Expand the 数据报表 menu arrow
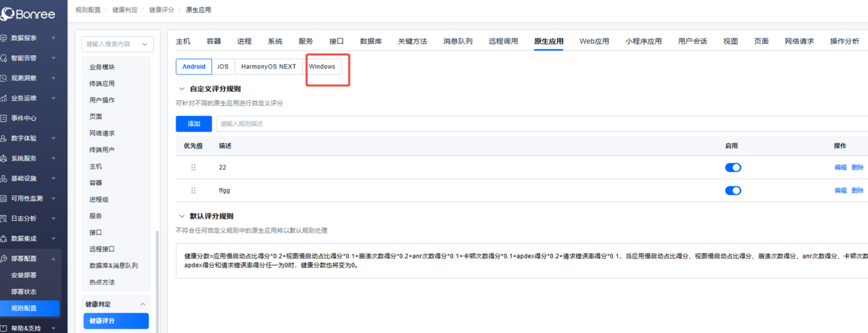 53,38
